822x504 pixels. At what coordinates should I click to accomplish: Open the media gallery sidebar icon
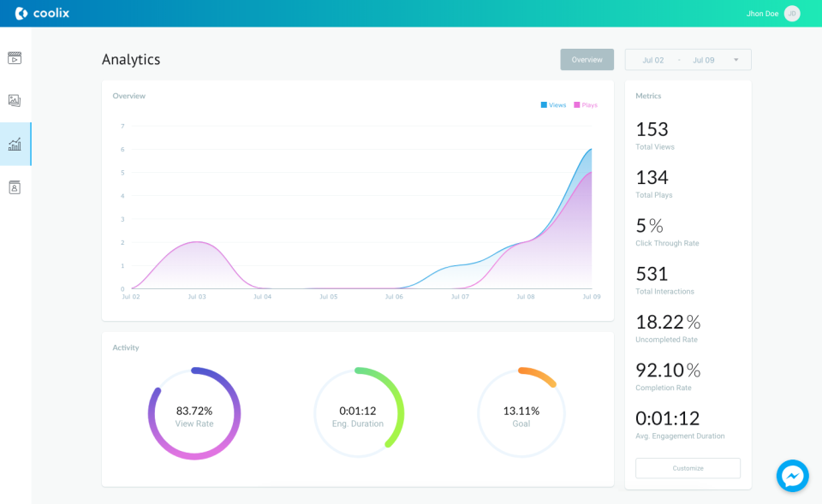[14, 100]
